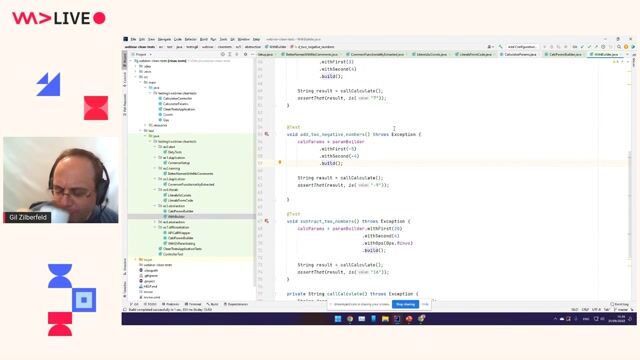Collapse the test folder in project tree

pos(140,131)
